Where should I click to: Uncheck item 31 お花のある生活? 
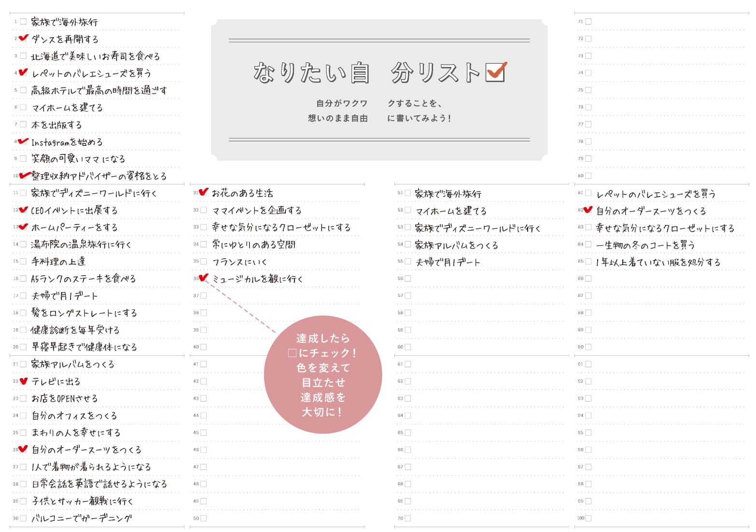click(203, 192)
